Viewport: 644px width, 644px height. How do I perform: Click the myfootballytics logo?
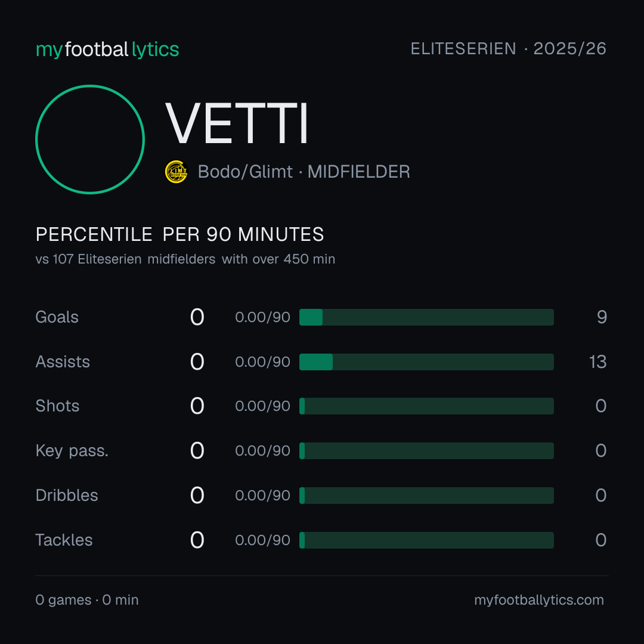pos(107,49)
